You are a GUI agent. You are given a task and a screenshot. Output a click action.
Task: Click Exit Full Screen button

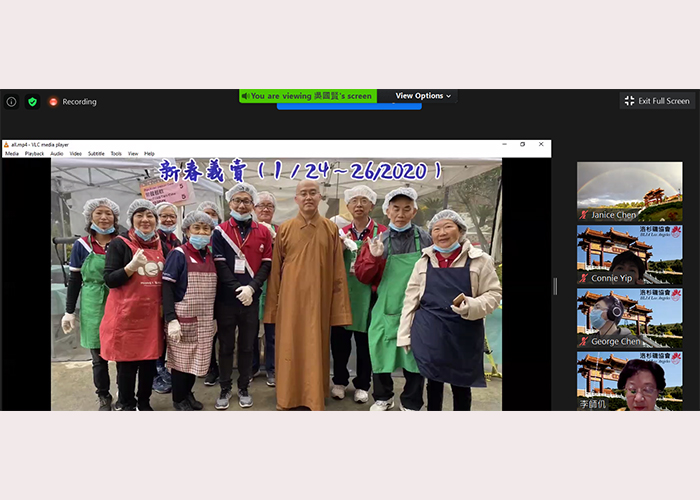pyautogui.click(x=657, y=101)
